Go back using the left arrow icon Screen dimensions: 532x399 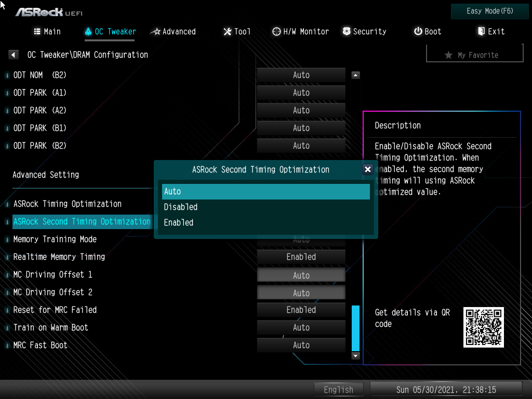[x=13, y=55]
